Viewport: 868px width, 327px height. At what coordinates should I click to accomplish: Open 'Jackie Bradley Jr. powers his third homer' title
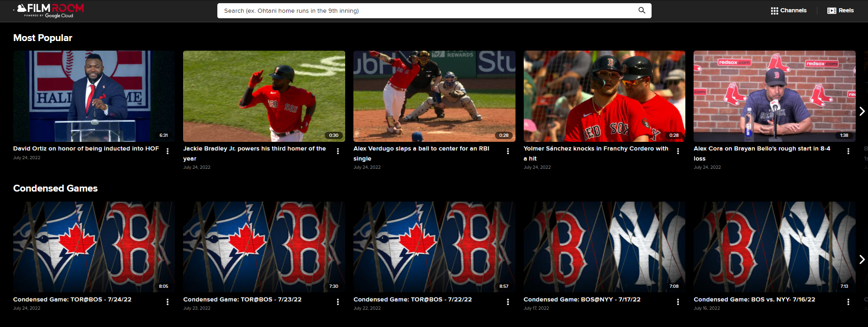[x=254, y=153]
